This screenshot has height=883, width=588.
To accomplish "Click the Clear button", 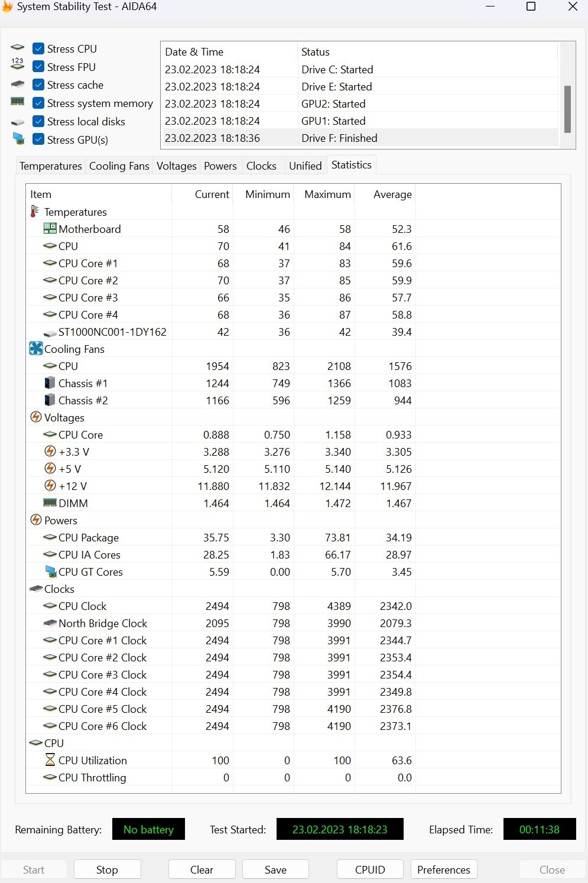I will tap(202, 869).
